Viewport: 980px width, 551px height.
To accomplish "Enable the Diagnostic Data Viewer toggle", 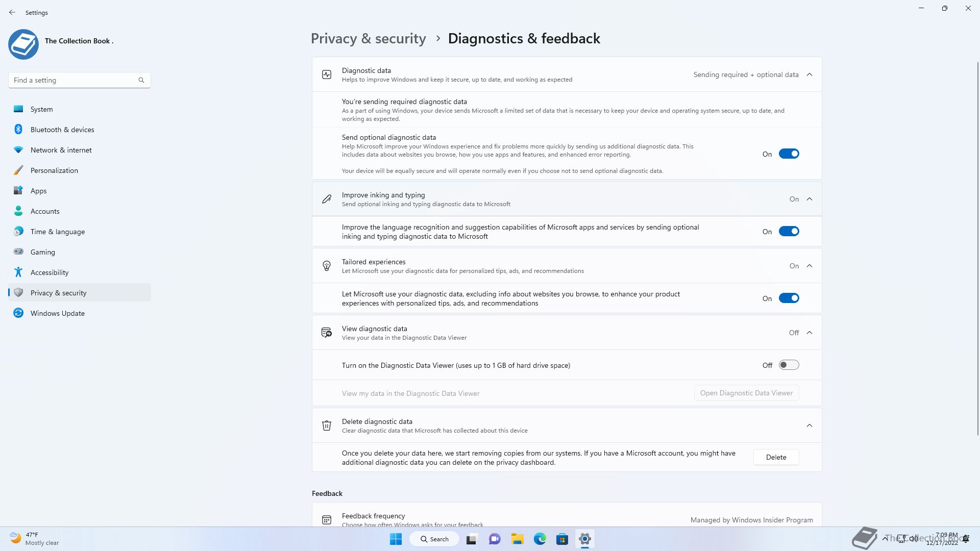I will point(789,365).
